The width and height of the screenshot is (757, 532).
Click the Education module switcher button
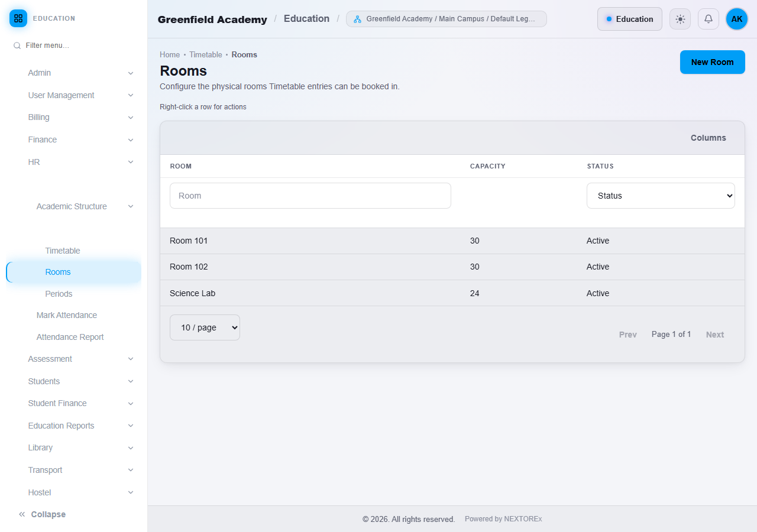click(x=630, y=19)
